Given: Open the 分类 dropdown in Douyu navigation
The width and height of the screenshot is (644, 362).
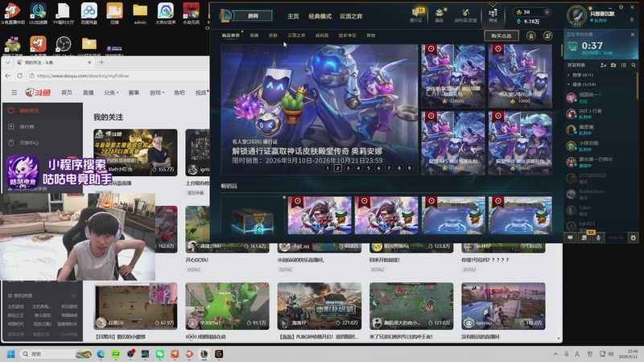Looking at the screenshot, I should [x=111, y=93].
